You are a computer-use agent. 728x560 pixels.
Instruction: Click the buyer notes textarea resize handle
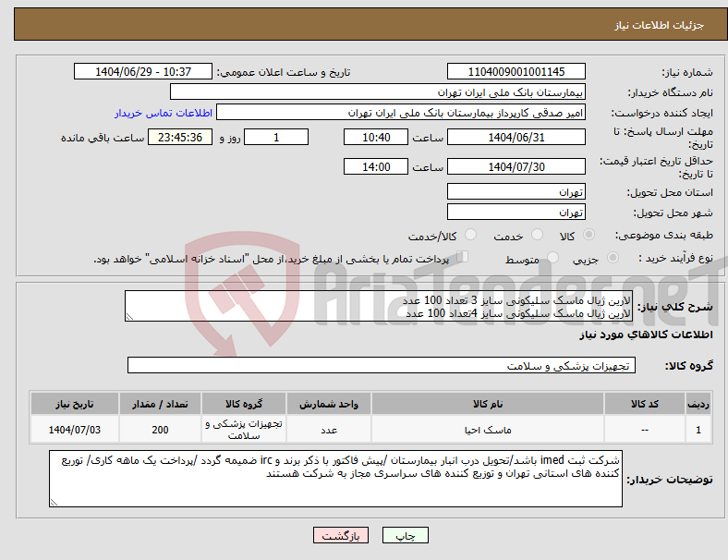[54, 502]
